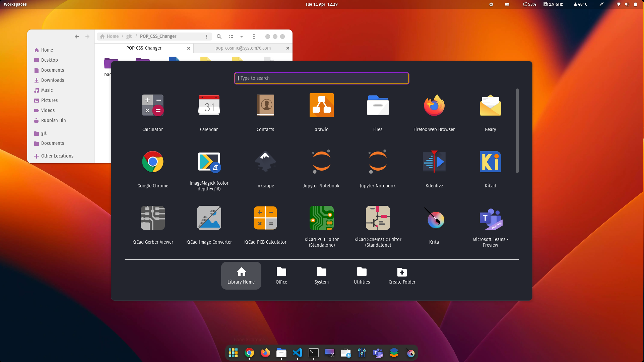Viewport: 644px width, 362px height.
Task: Click Visual Studio Code in the dock
Action: [x=297, y=353]
